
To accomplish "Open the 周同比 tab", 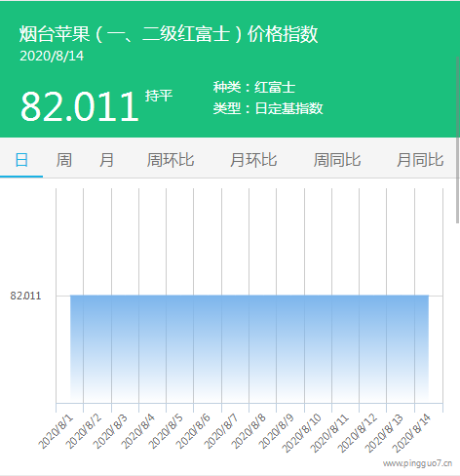I will tap(337, 160).
